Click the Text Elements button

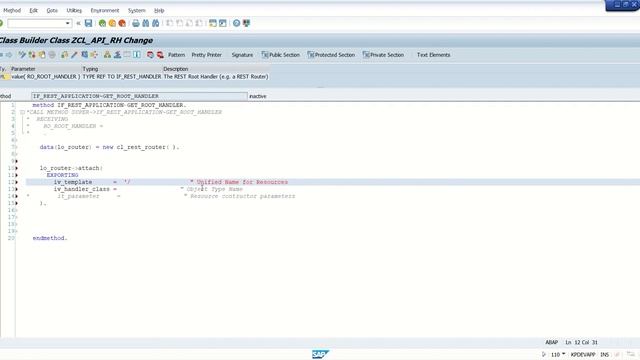click(x=433, y=55)
